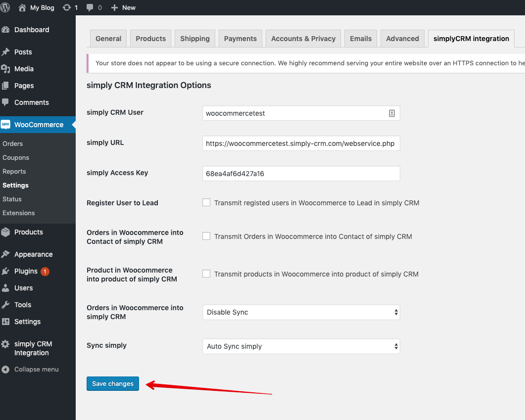Select the Payments settings tab

tap(240, 39)
